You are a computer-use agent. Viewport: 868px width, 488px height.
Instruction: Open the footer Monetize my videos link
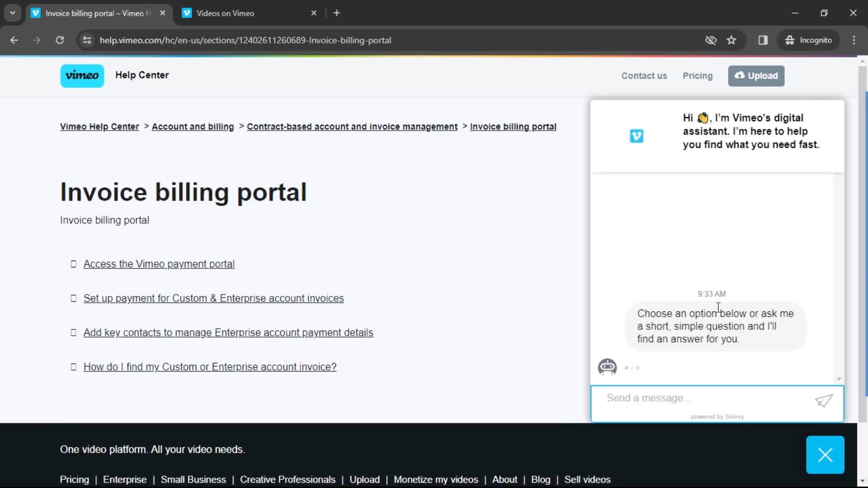(x=436, y=479)
